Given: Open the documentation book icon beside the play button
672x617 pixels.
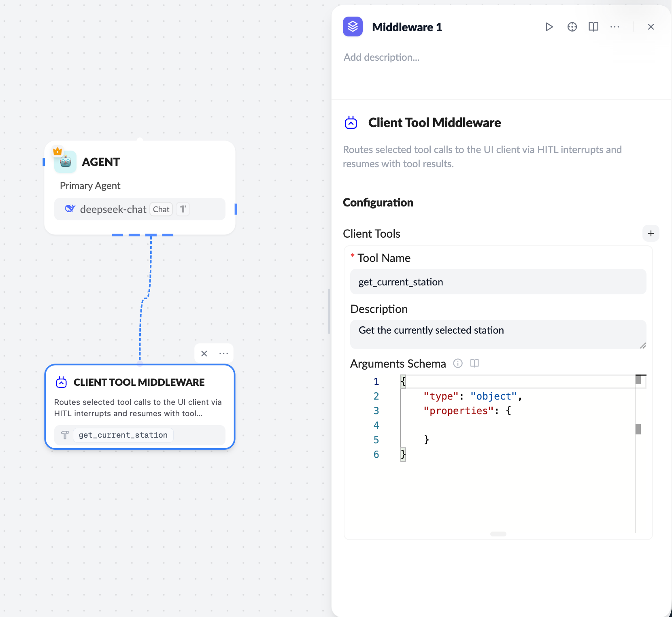Looking at the screenshot, I should click(593, 27).
